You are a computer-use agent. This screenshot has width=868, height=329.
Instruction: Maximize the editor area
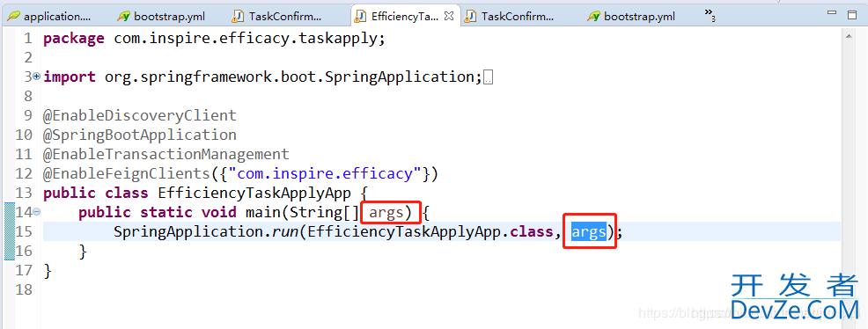852,15
